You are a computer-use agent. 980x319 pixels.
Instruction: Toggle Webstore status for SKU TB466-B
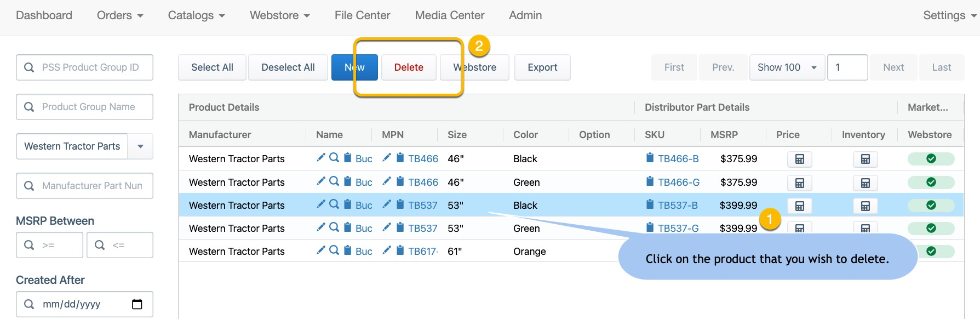click(931, 158)
